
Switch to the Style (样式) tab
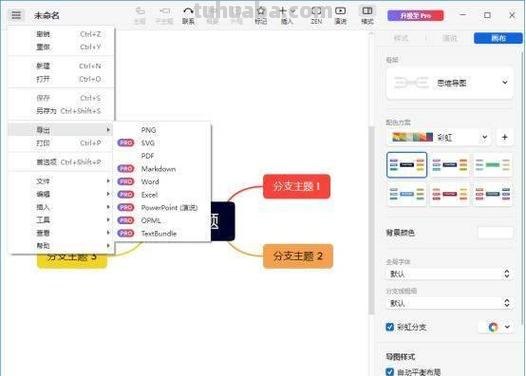[x=401, y=38]
